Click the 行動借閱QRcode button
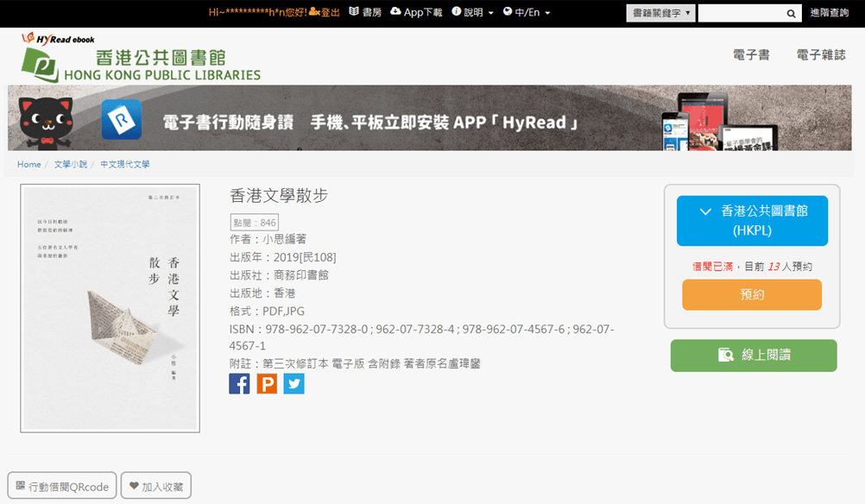 click(x=62, y=486)
